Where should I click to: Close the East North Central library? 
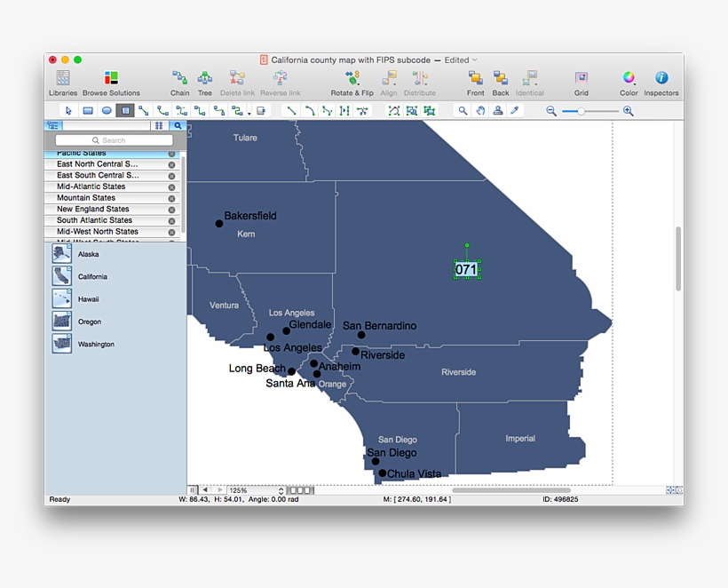(171, 164)
